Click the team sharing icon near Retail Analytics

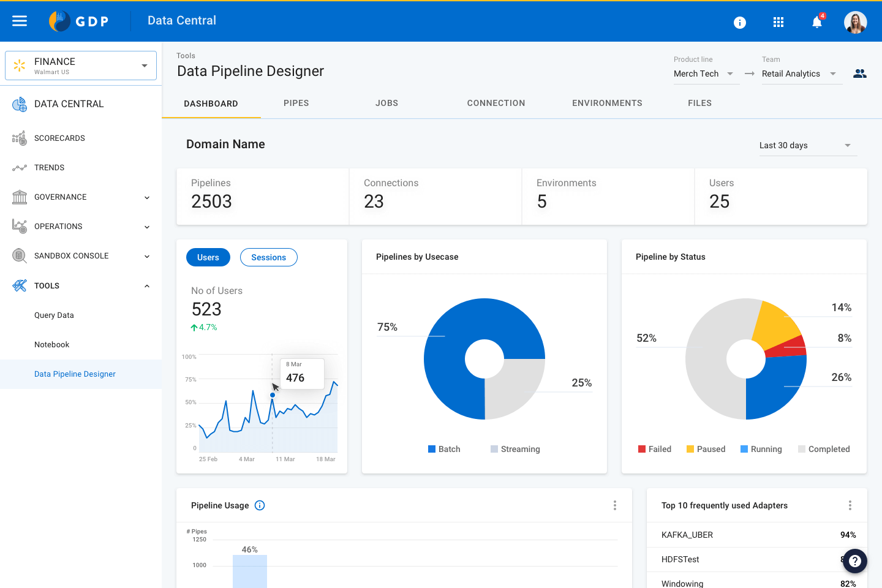point(860,73)
